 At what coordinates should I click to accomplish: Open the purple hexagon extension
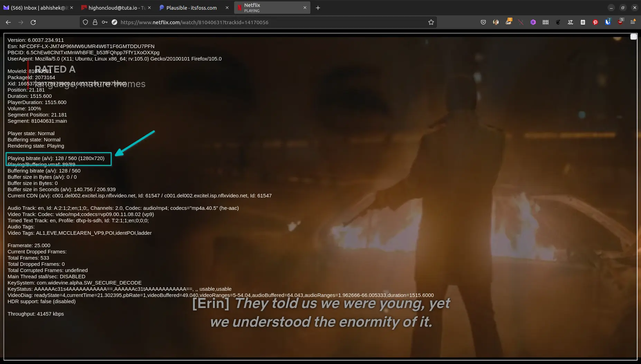533,22
